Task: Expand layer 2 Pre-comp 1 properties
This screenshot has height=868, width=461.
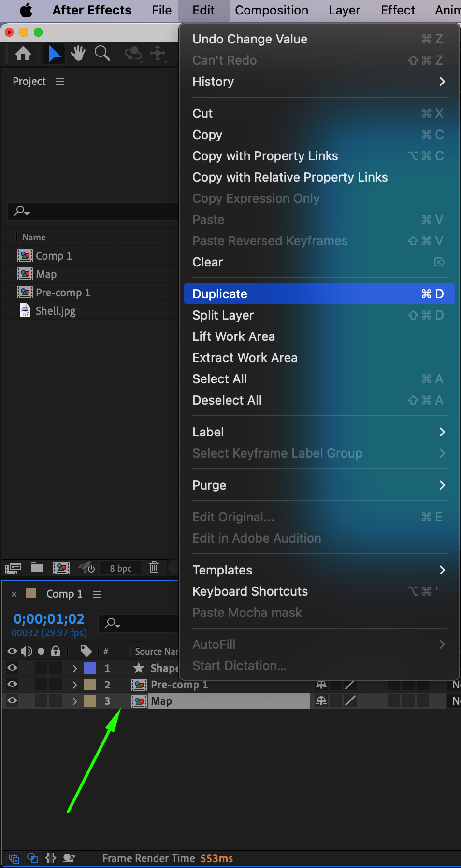Action: (75, 685)
